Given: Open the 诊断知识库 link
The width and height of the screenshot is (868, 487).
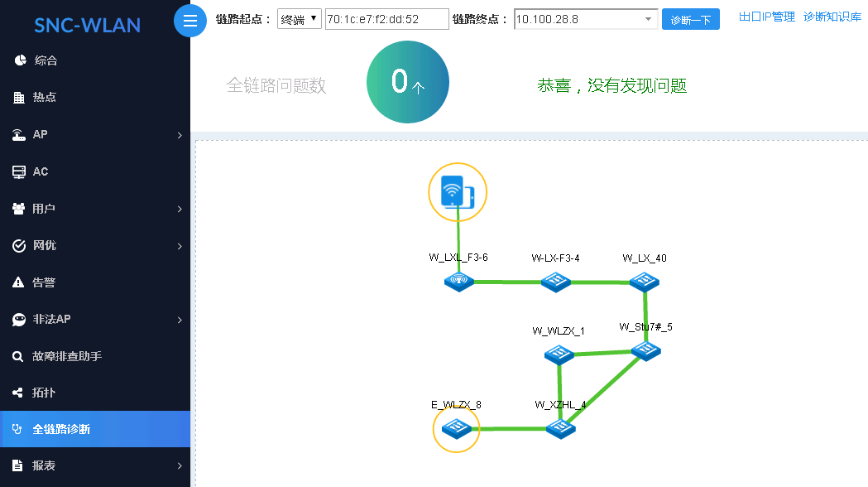Looking at the screenshot, I should click(832, 17).
